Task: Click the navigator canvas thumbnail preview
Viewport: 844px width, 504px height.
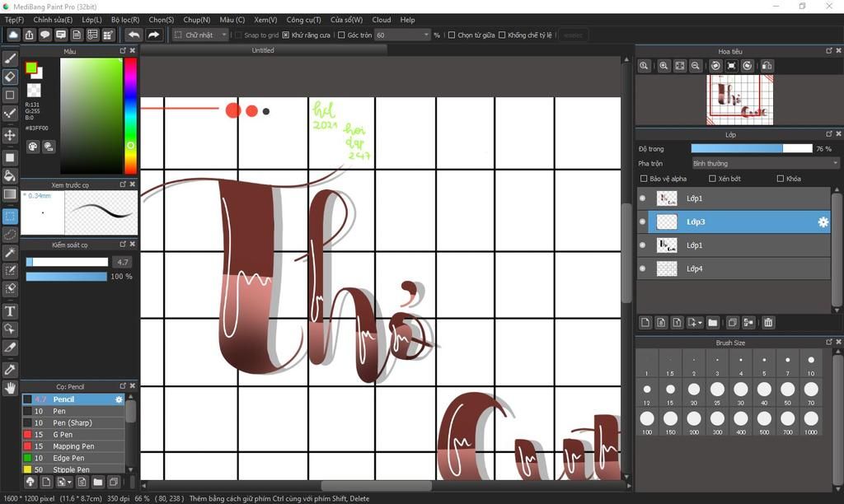Action: point(739,100)
